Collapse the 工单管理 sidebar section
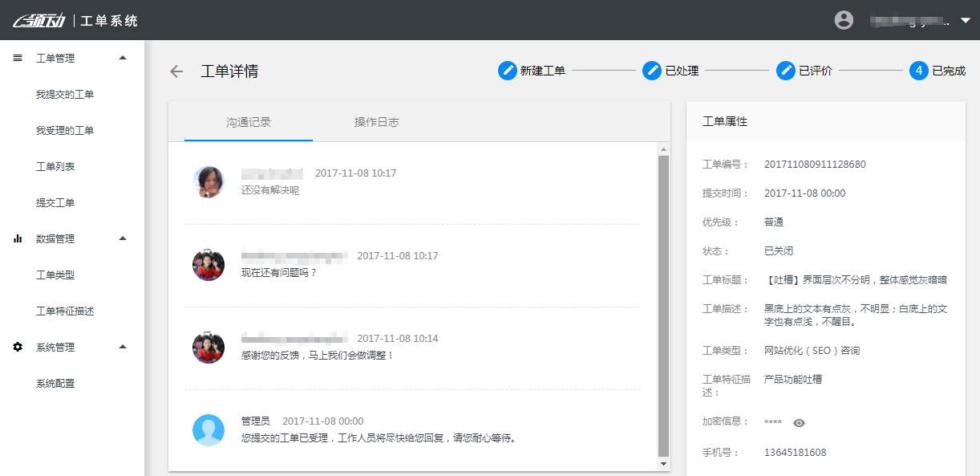The image size is (980, 476). (124, 57)
